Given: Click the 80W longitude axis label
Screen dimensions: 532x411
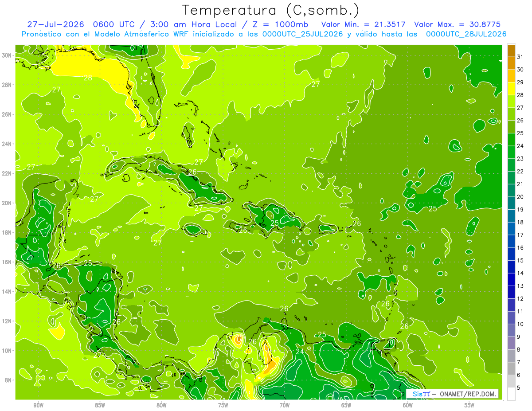Looking at the screenshot, I should pyautogui.click(x=161, y=405).
